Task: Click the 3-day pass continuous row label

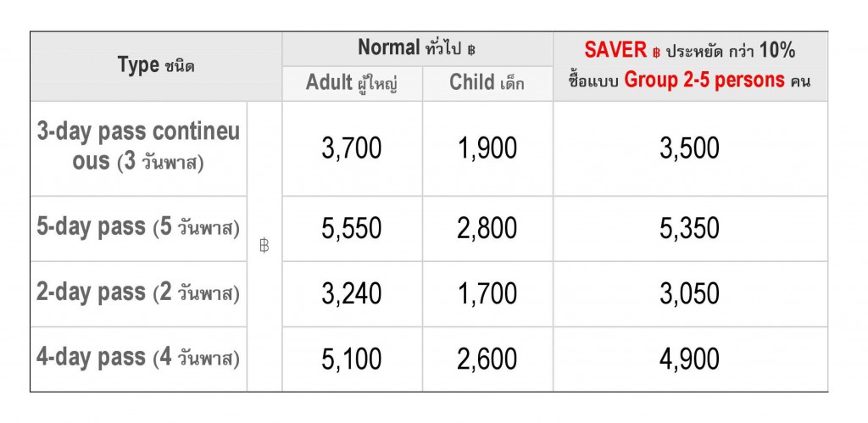Action: click(x=138, y=148)
